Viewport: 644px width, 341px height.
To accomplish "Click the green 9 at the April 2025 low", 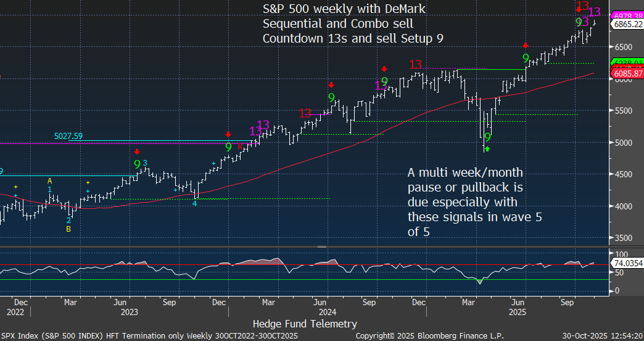I will [x=487, y=137].
